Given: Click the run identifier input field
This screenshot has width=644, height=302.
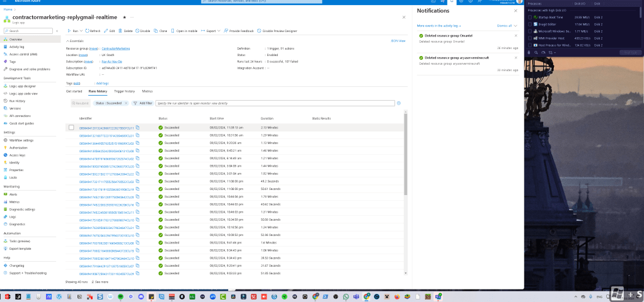Looking at the screenshot, I should coord(275,103).
